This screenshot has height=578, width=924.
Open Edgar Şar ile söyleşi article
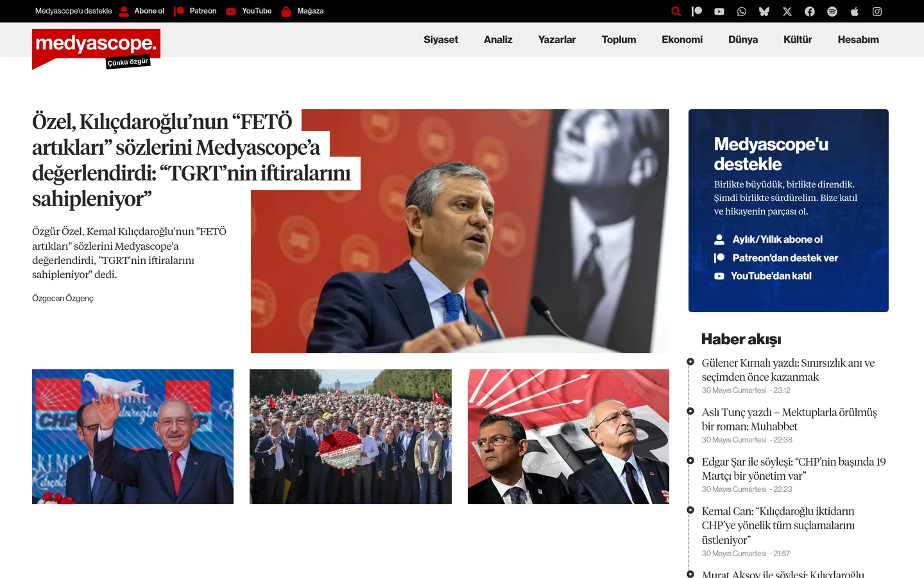(x=794, y=469)
